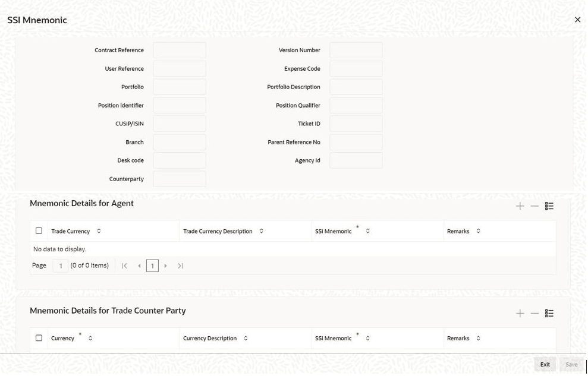Click the '(0 of 0 items)' text
This screenshot has width=588, height=376.
tap(90, 265)
